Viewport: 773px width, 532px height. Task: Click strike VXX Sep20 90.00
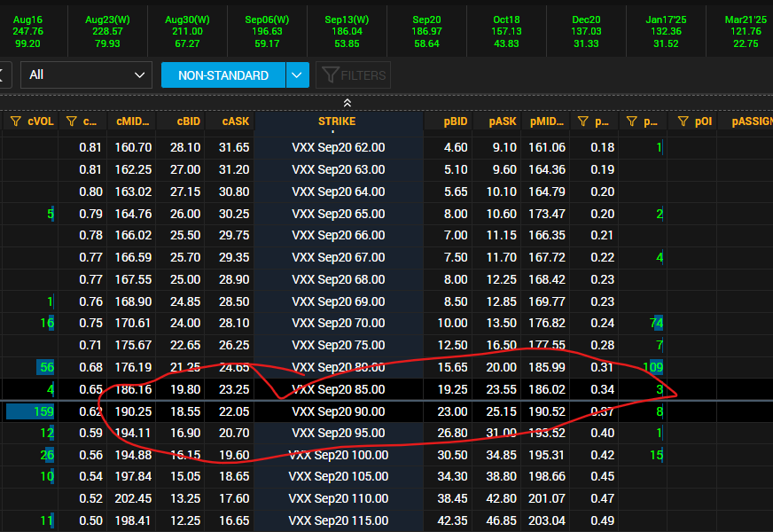point(339,411)
